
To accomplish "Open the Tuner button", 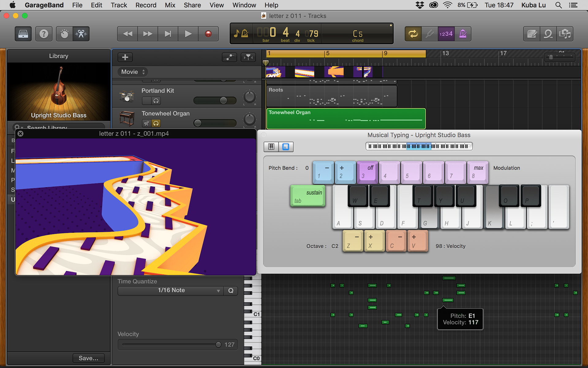I will point(430,34).
